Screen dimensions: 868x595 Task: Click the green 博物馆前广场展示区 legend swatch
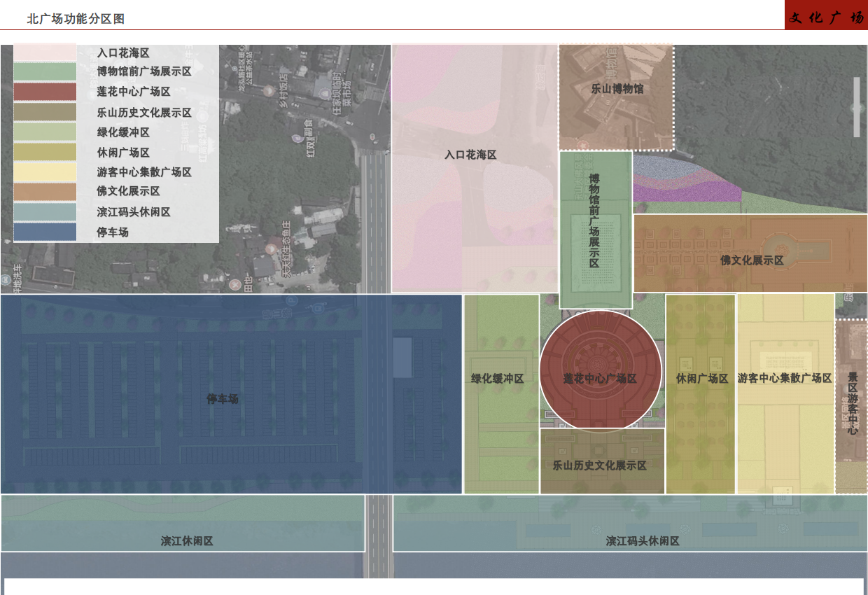tap(45, 71)
